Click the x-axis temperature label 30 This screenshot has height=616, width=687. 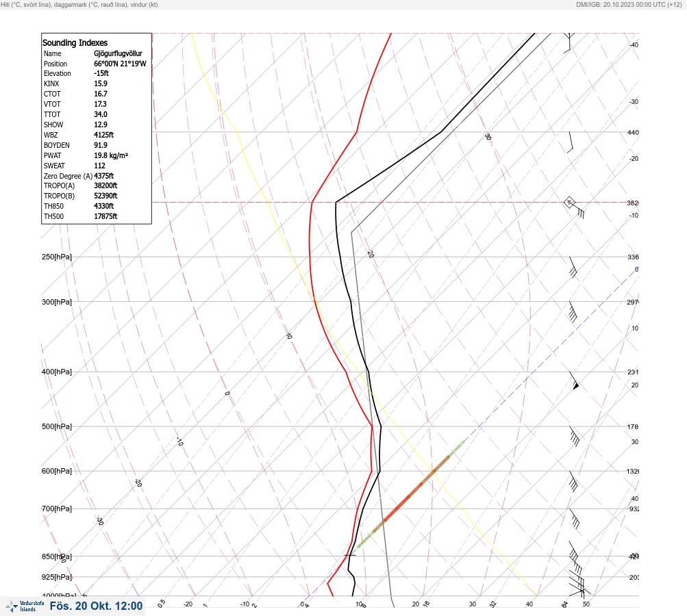pyautogui.click(x=473, y=604)
